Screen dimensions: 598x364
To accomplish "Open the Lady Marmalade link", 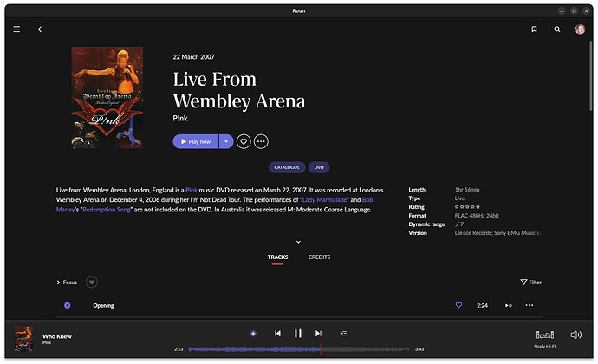I will coord(324,199).
